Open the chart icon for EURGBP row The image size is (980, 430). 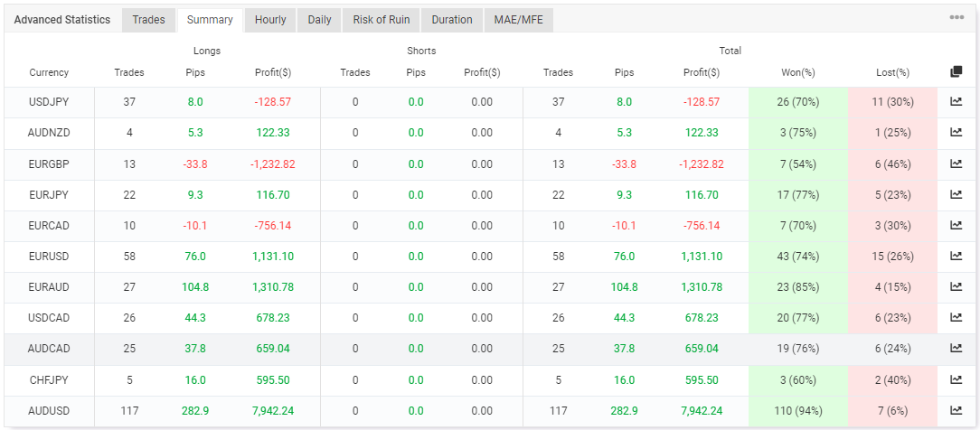coord(956,164)
